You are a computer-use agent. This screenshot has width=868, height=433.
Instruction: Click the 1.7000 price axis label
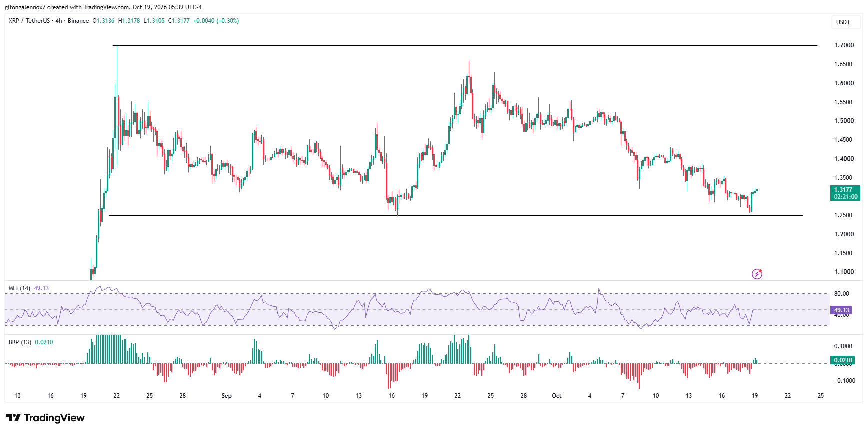844,45
